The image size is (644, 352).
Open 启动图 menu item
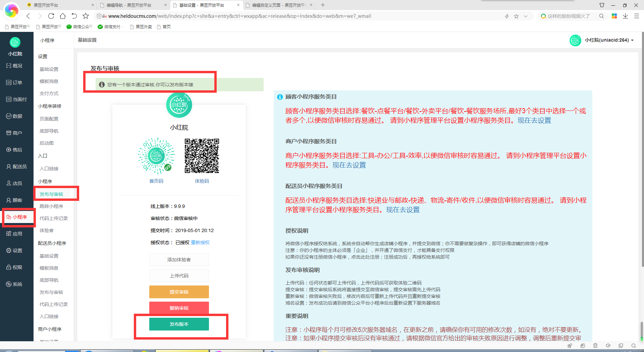(47, 143)
